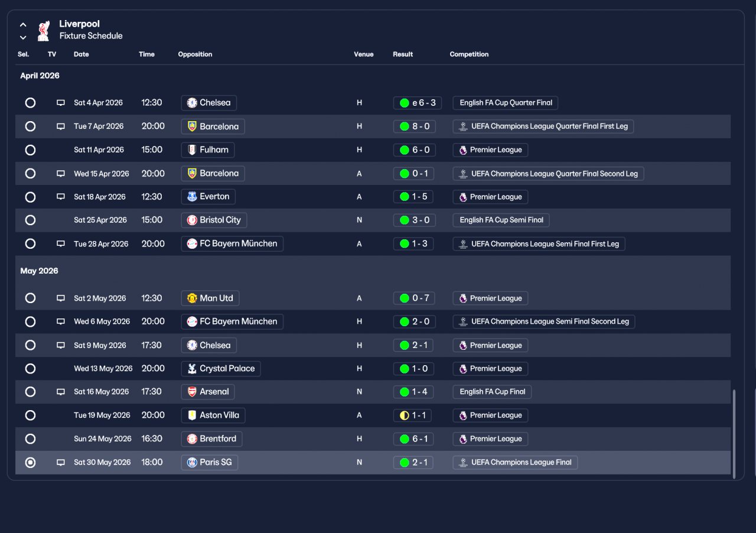Screen dimensions: 756x533
Task: Click the up chevron next to Liverpool
Action: 23,25
